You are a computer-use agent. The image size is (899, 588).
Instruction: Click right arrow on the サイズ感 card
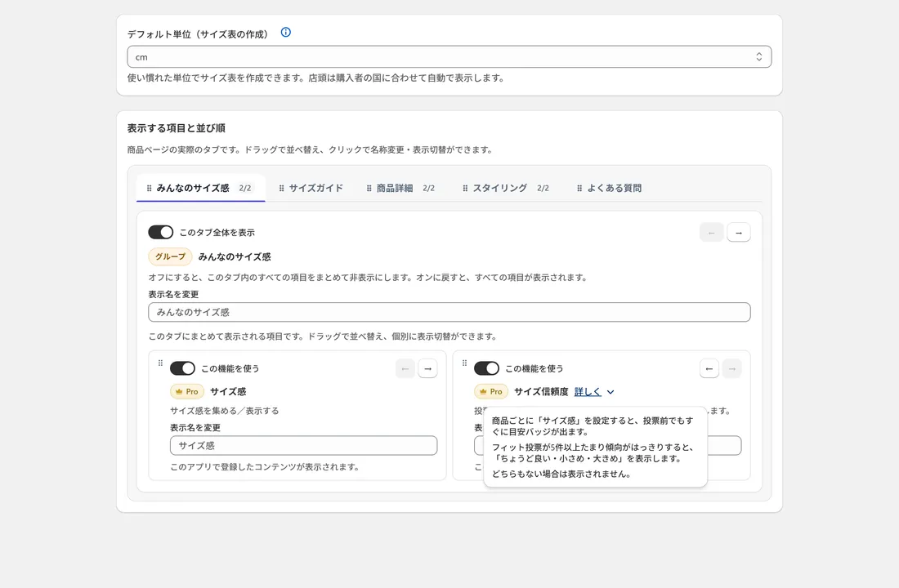coord(427,368)
